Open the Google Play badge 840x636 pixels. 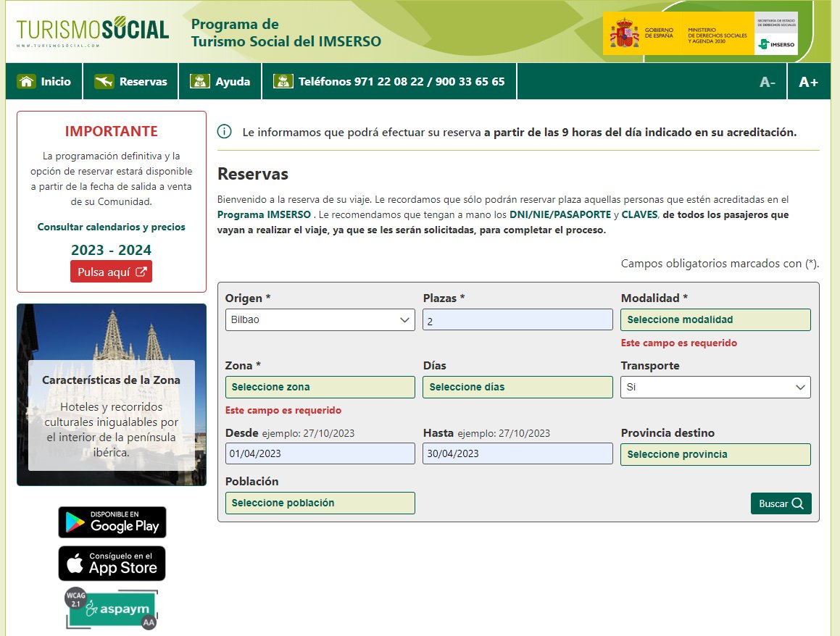112,522
